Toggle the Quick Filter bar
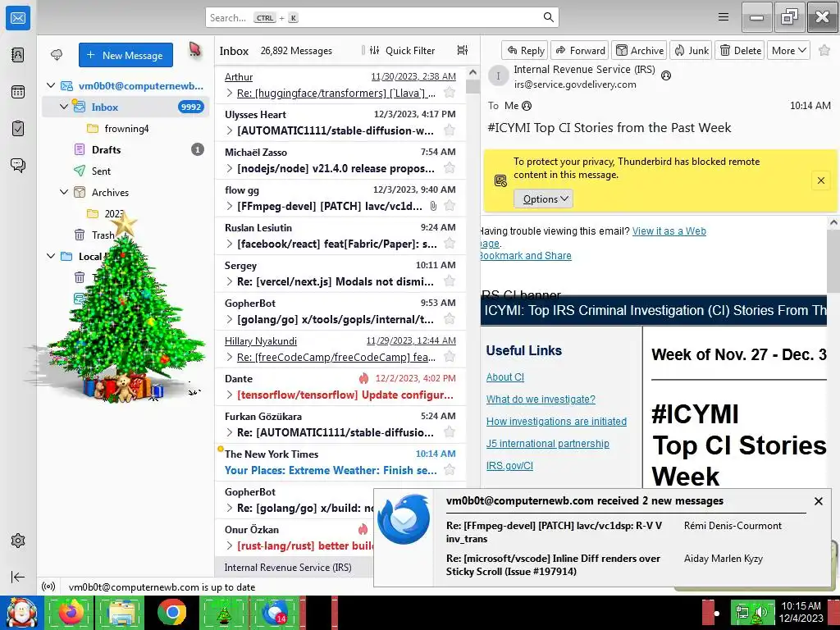Image resolution: width=840 pixels, height=630 pixels. [x=402, y=50]
